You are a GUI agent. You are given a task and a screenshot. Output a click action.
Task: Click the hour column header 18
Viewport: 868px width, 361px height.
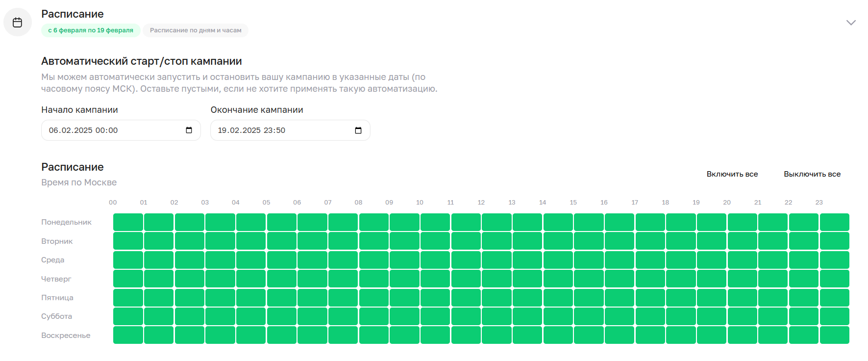click(666, 203)
